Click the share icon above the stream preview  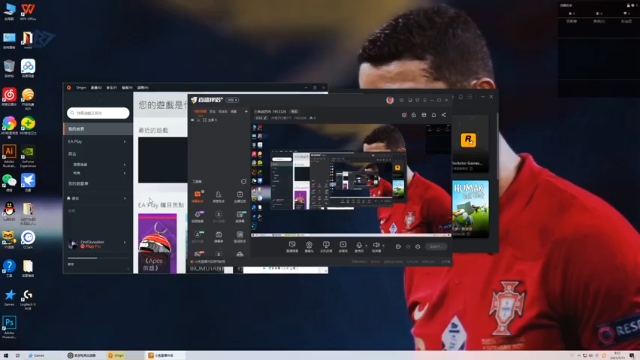click(x=444, y=115)
